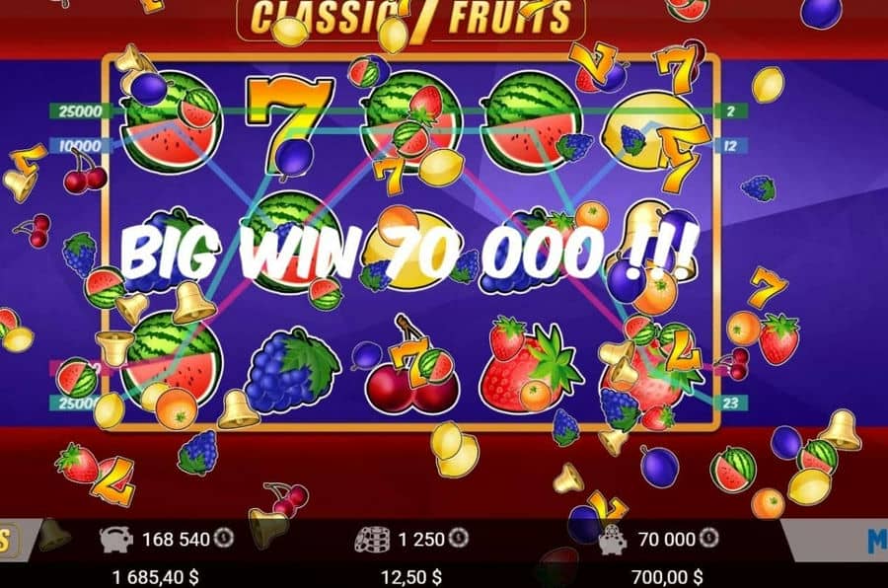Viewport: 888px width, 588px height.
Task: Select the blue payline 12 marker
Action: [730, 146]
